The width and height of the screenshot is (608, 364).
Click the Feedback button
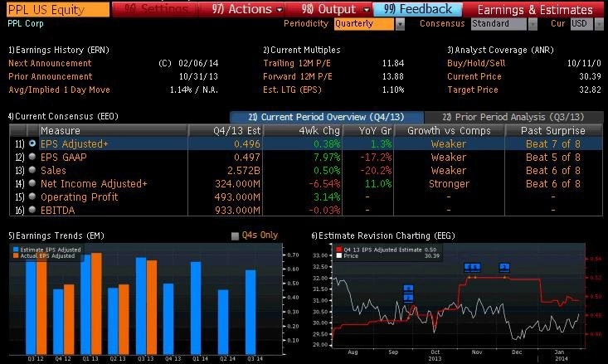point(417,9)
